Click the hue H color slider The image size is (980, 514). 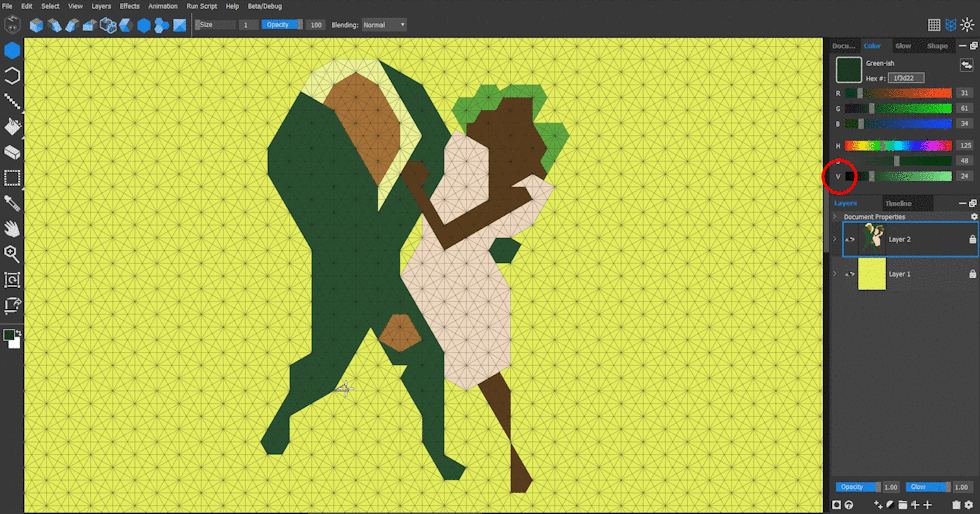click(x=897, y=145)
